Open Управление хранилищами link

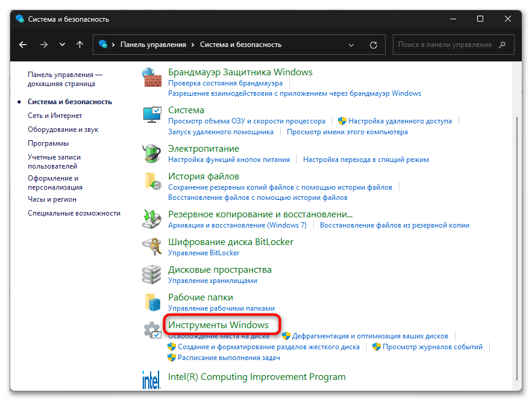213,281
